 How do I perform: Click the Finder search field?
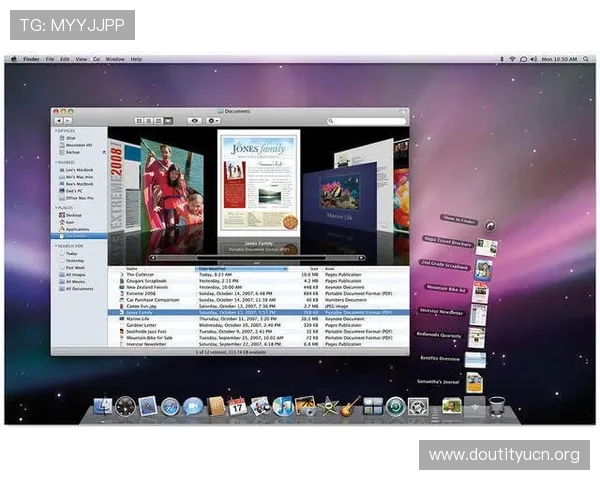point(366,121)
